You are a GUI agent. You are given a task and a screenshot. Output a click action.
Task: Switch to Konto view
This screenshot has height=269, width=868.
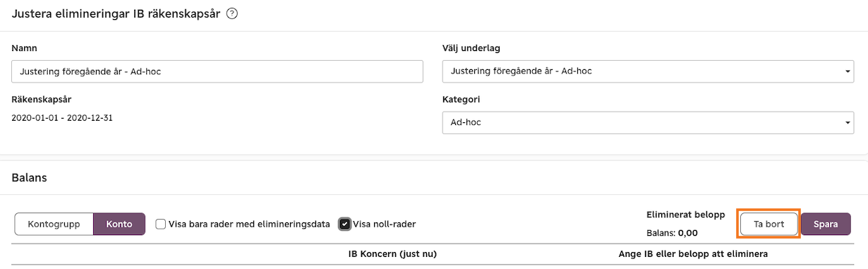pyautogui.click(x=119, y=225)
